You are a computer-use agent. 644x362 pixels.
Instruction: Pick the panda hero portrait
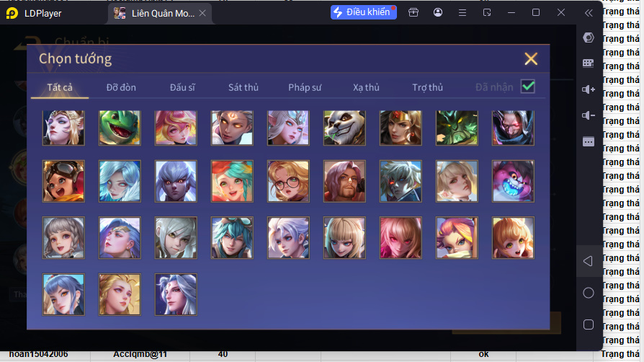click(344, 128)
